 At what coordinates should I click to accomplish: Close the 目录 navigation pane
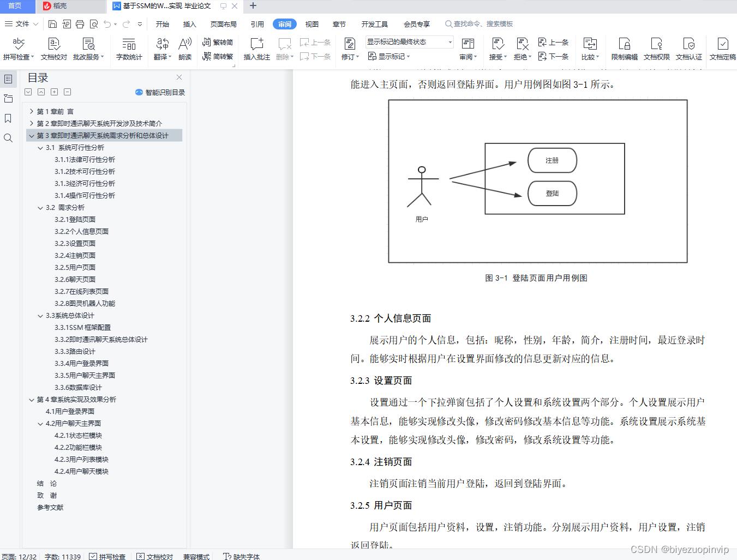point(179,77)
